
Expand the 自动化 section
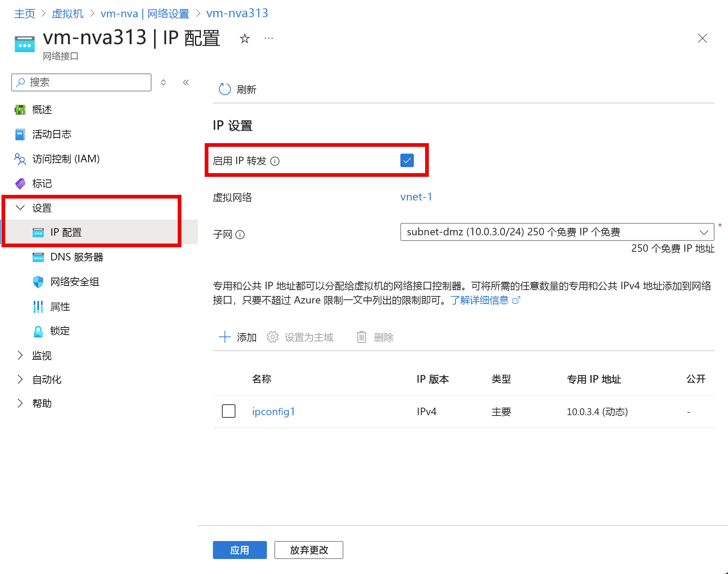[20, 380]
